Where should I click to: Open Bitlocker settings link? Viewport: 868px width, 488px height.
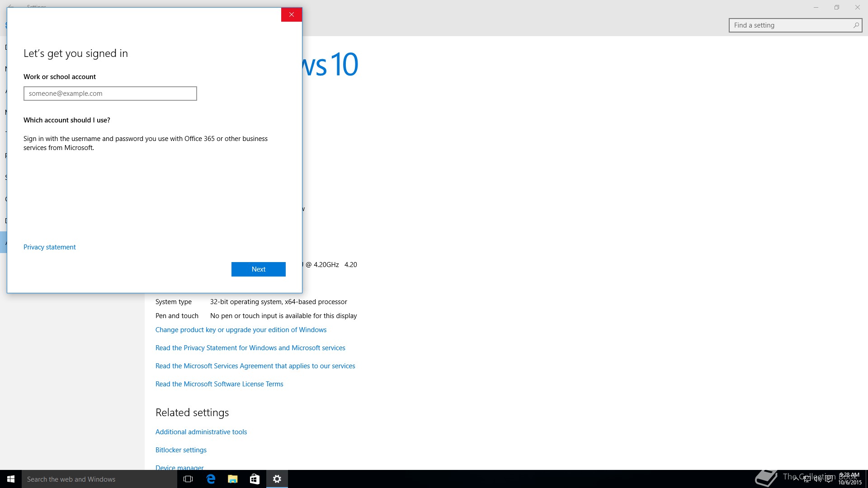coord(181,450)
